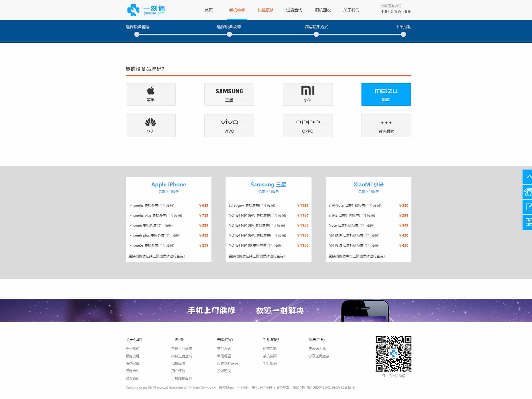Image resolution: width=532 pixels, height=399 pixels.
Task: Click the 常见问题 help center link
Action: (224, 356)
